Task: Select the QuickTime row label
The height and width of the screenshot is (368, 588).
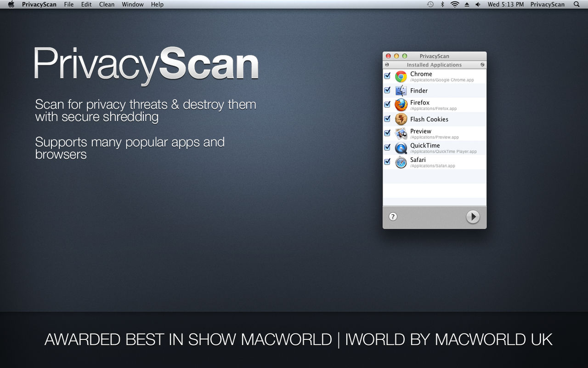Action: click(425, 145)
